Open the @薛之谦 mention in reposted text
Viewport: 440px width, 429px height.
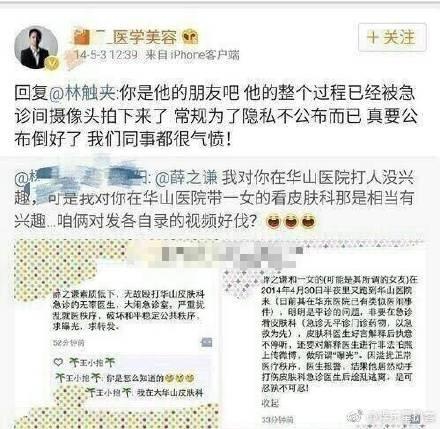185,178
